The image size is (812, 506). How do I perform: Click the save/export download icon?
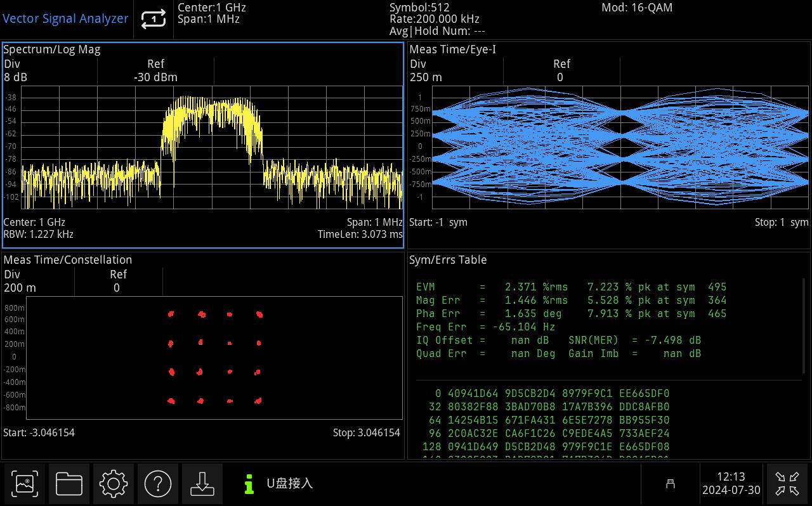[202, 483]
